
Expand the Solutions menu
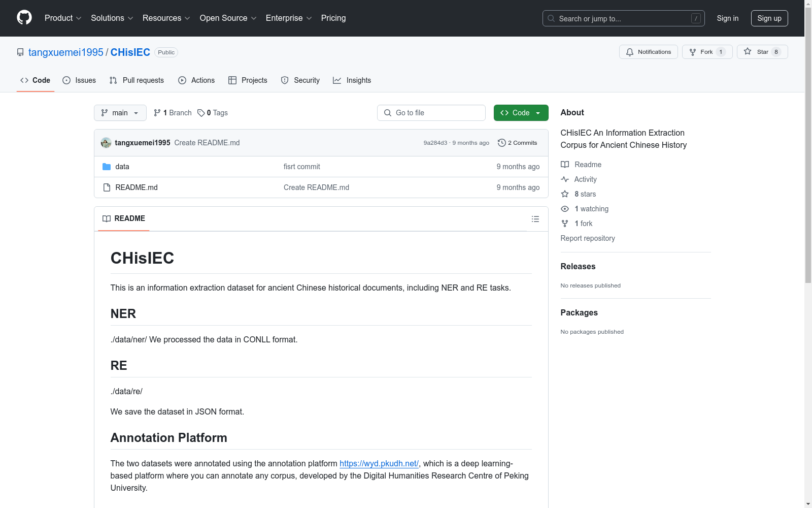point(112,18)
